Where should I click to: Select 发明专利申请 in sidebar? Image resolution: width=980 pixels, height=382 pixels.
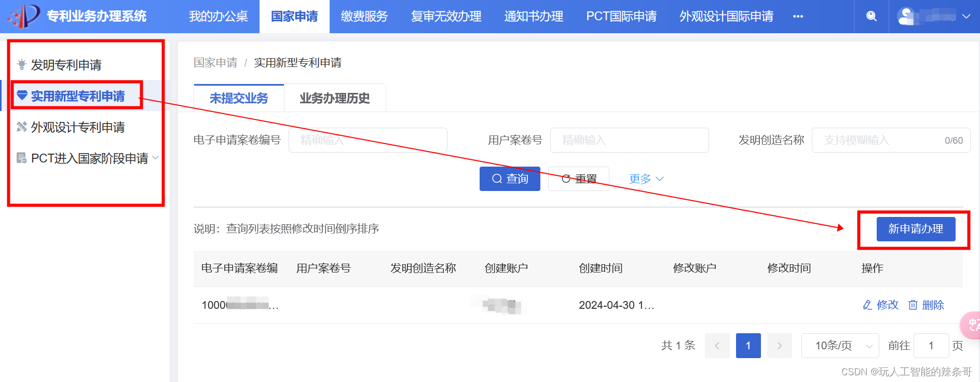[x=66, y=65]
